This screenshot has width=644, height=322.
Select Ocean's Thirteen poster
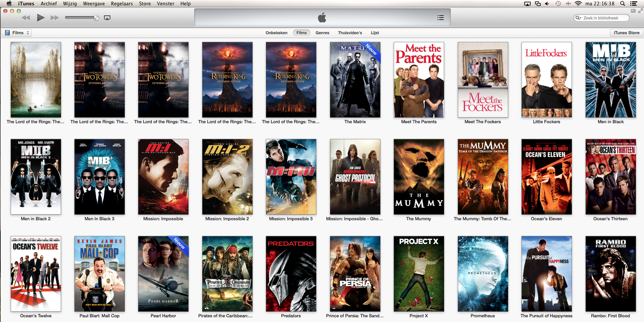(x=610, y=177)
